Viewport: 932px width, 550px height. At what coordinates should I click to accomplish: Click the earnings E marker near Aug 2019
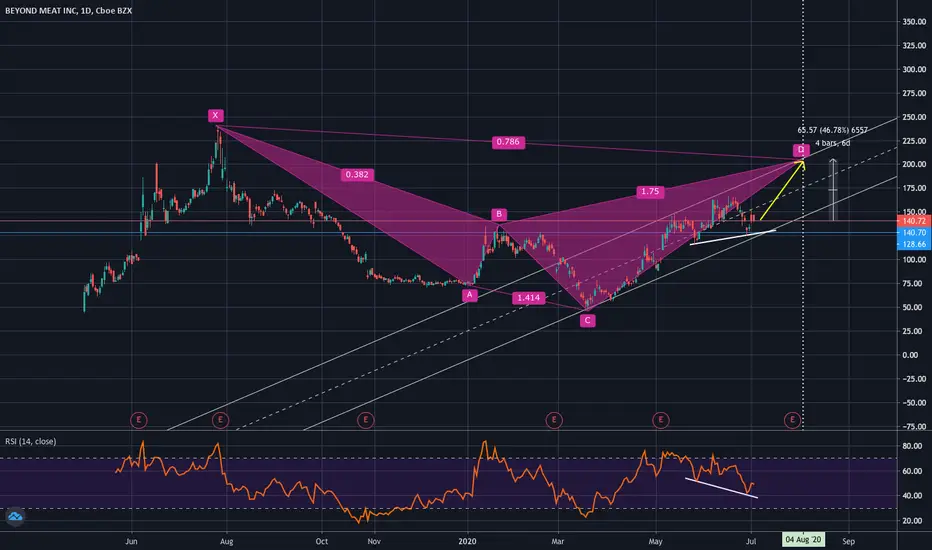click(x=221, y=420)
